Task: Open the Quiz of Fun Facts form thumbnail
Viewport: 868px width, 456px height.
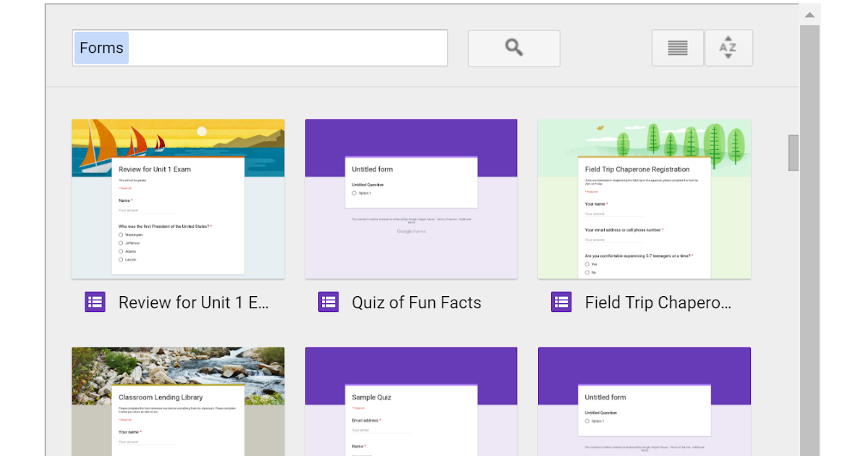Action: point(411,199)
